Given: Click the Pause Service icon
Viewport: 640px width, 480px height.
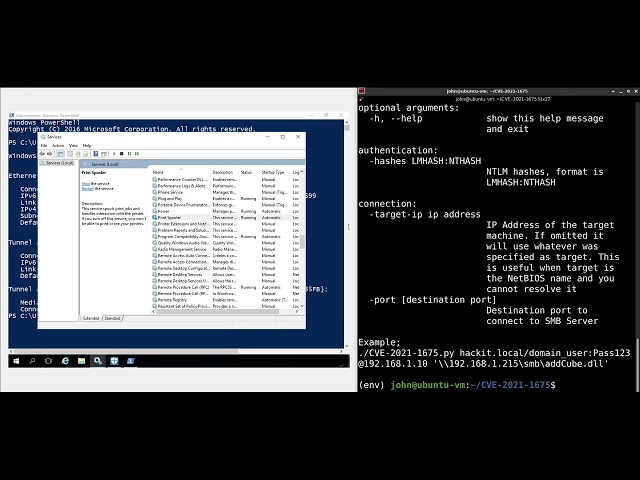Looking at the screenshot, I should point(129,154).
